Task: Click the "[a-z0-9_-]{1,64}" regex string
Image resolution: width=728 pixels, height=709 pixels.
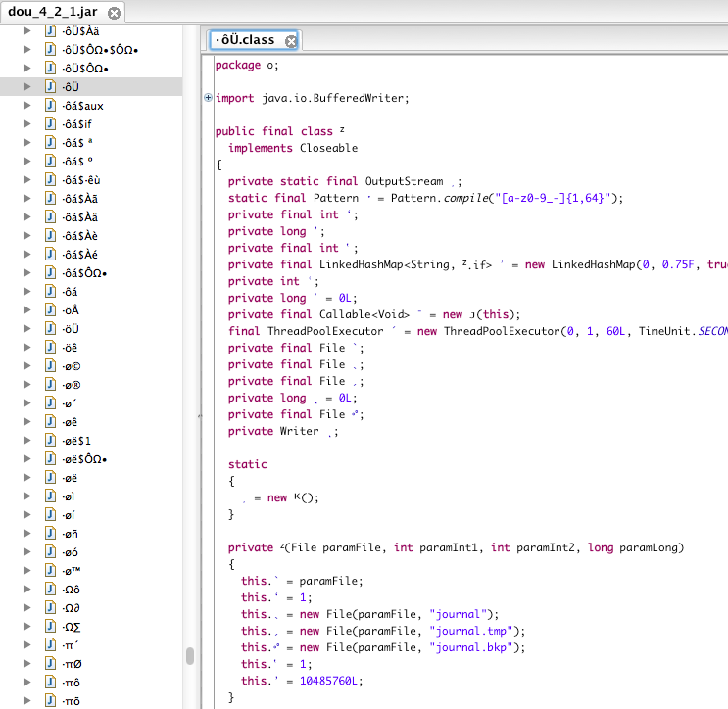Action: coord(553,198)
